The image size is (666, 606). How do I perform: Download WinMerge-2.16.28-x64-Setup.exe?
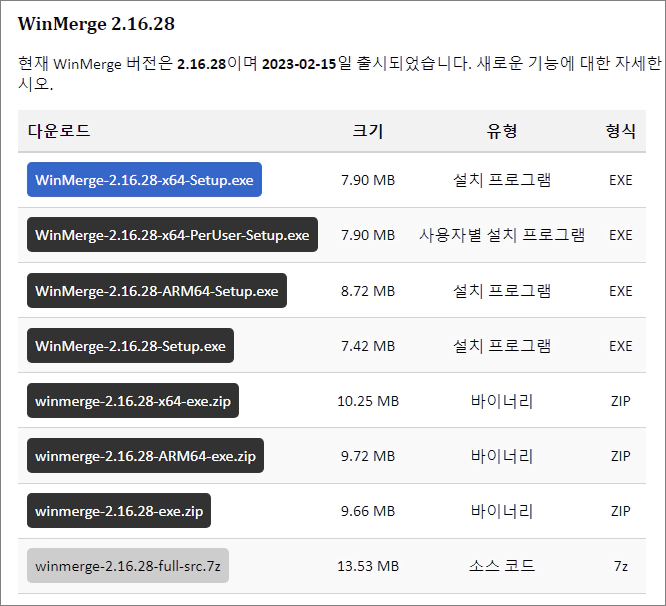coord(144,180)
